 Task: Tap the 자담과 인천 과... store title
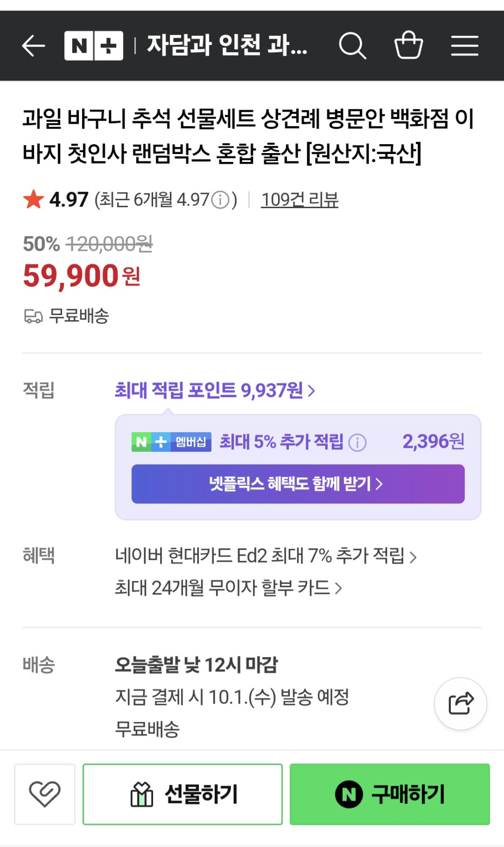pyautogui.click(x=227, y=46)
